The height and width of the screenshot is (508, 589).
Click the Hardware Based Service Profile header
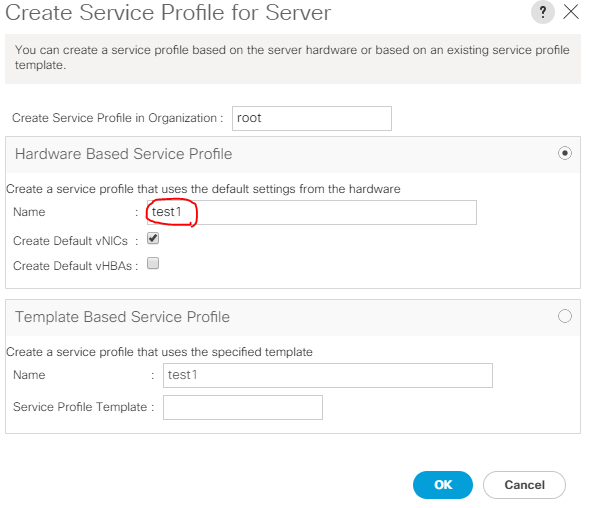click(x=124, y=154)
